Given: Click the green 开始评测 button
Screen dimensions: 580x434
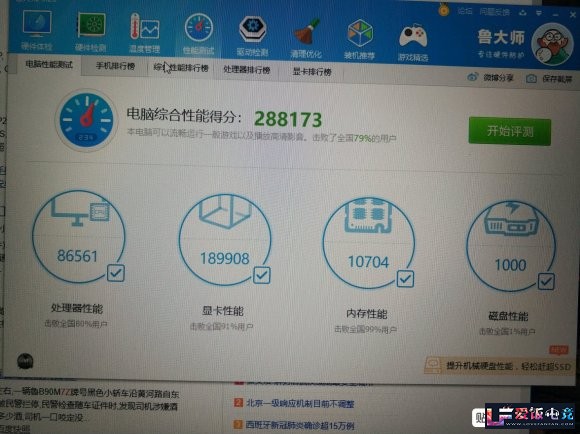Looking at the screenshot, I should pyautogui.click(x=510, y=131).
